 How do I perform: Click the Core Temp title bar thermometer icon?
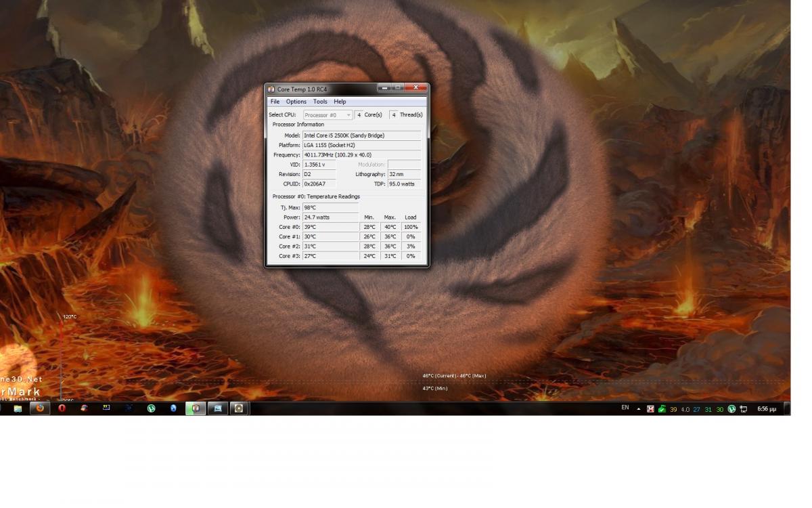tap(271, 89)
